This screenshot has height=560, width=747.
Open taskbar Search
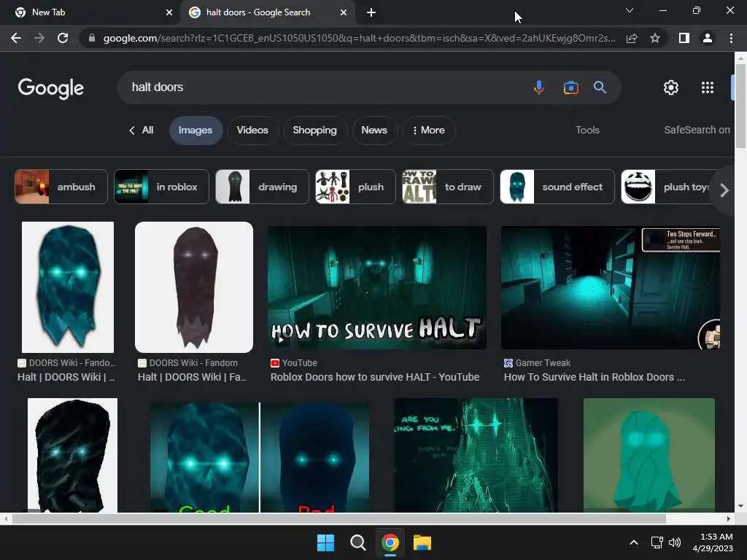[357, 542]
